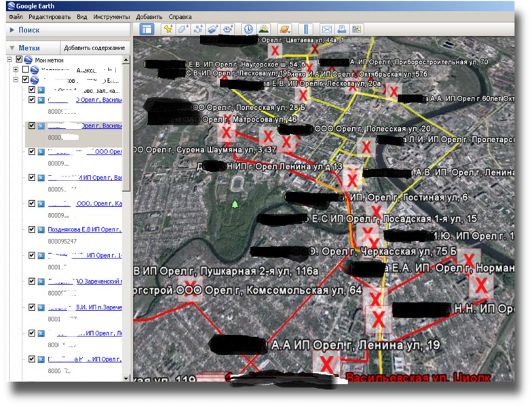Email the current view envelope icon
The height and width of the screenshot is (407, 532).
(327, 30)
